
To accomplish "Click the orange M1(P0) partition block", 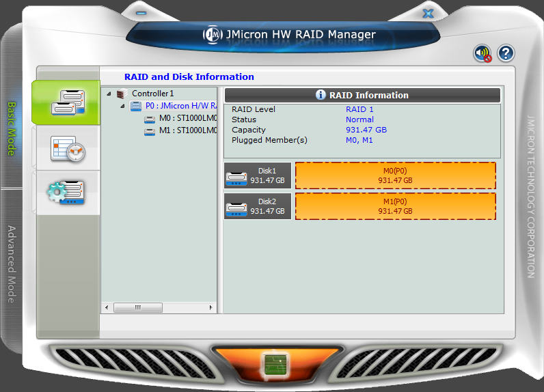I will (x=395, y=206).
